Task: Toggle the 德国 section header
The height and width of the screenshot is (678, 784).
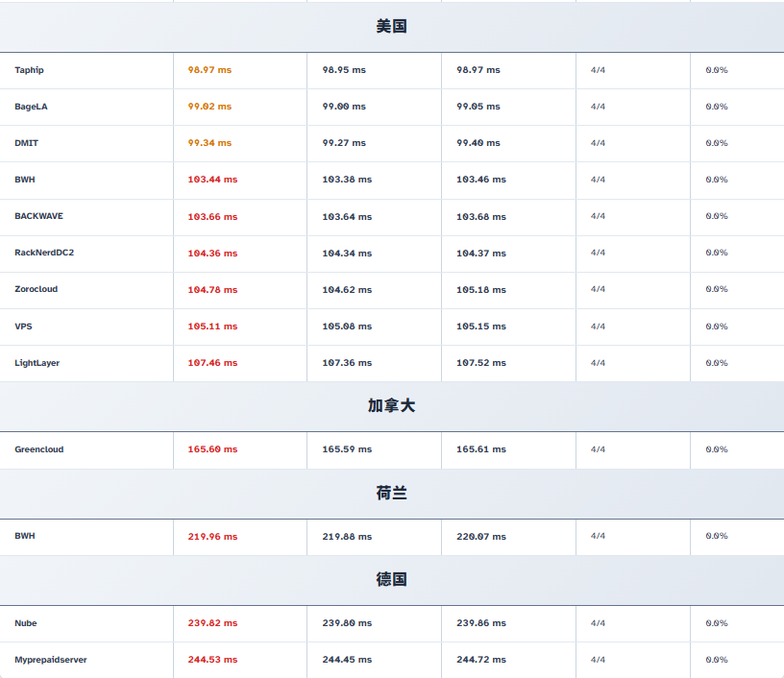Action: (392, 580)
